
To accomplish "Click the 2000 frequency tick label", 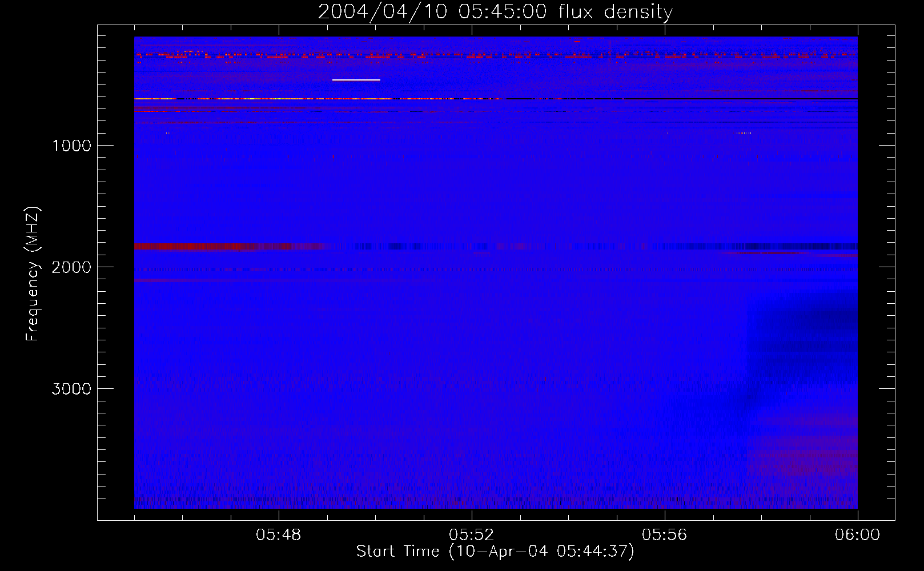I will point(71,267).
